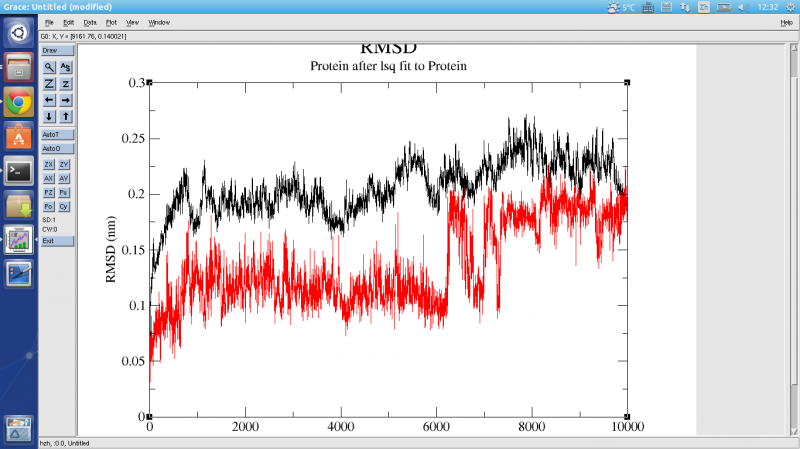This screenshot has height=449, width=800.
Task: Click the Exit button in toolbar
Action: (57, 241)
